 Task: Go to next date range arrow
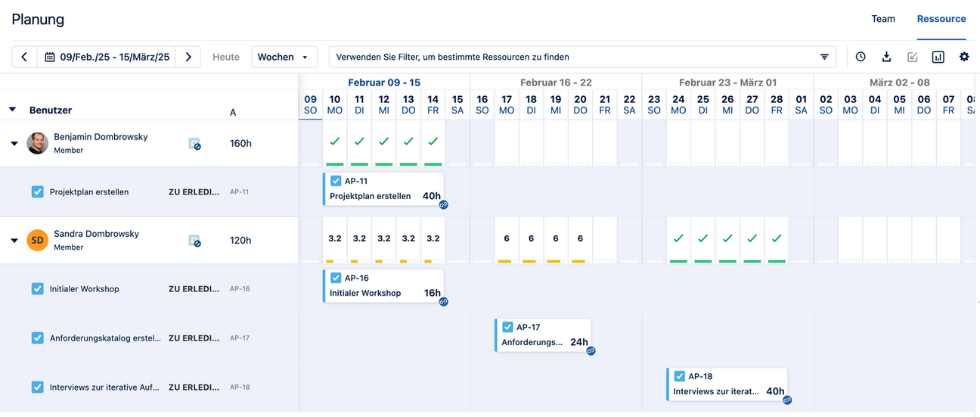pos(188,57)
